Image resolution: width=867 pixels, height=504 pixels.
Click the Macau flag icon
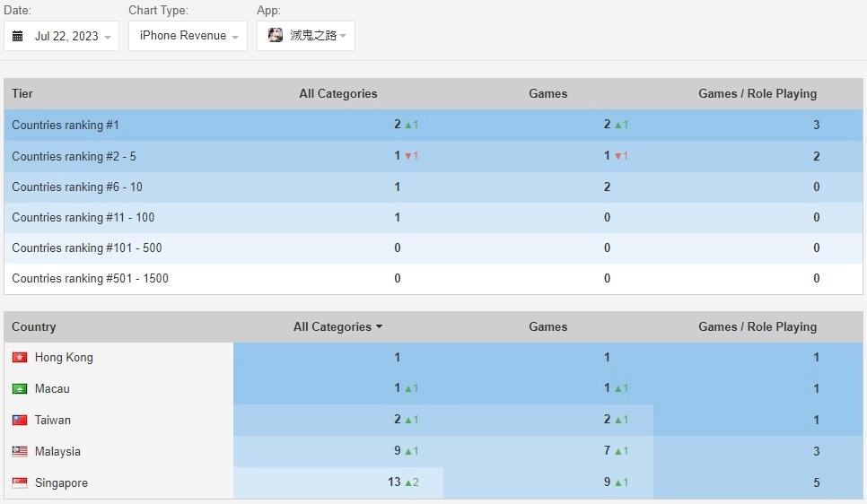(20, 389)
